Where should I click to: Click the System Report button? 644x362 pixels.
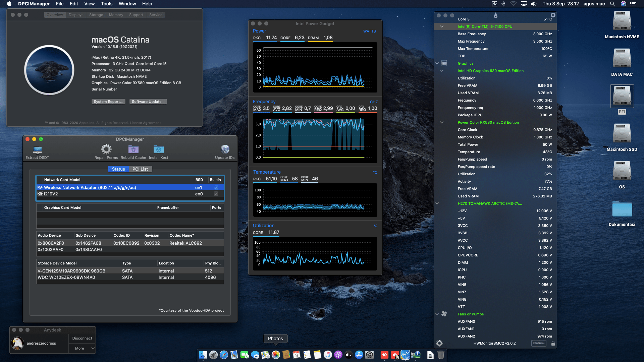[x=108, y=101]
